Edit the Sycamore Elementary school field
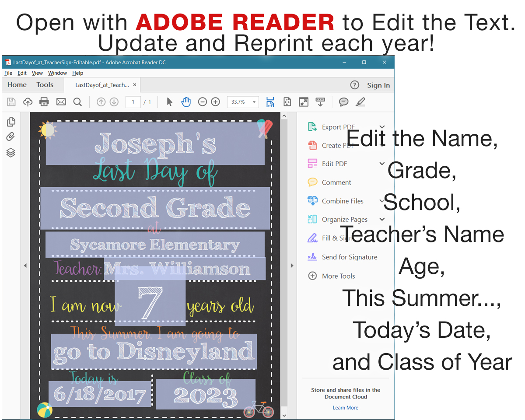Viewport: 525px width, 420px height. coord(155,245)
